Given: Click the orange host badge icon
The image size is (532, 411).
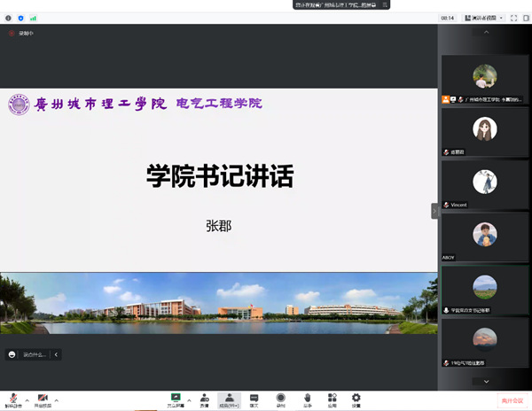Looking at the screenshot, I should tap(445, 99).
